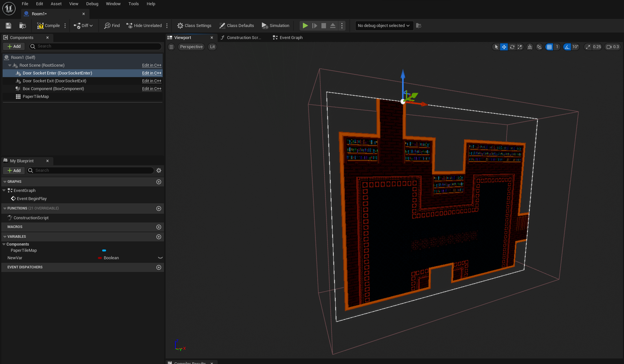Click the coordinate system cube icon

[530, 47]
